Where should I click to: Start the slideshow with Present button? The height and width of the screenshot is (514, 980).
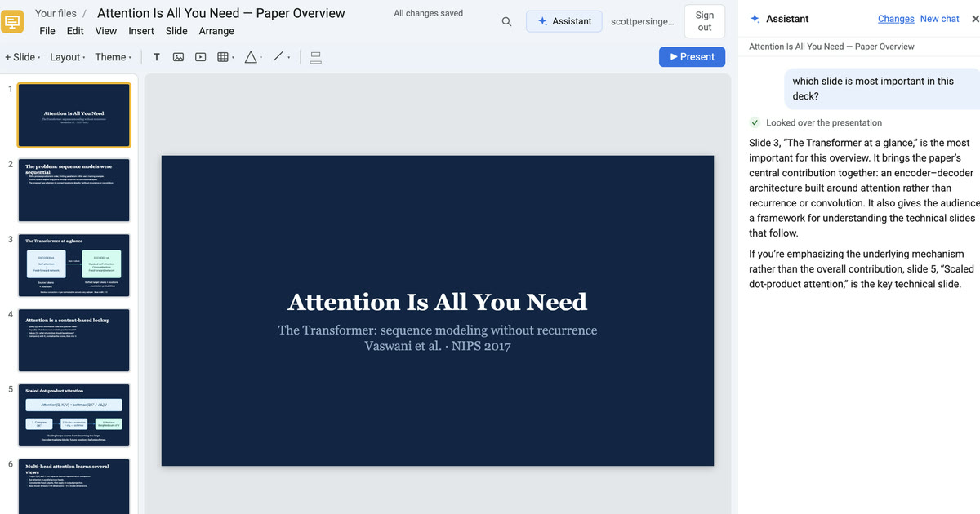pos(692,57)
